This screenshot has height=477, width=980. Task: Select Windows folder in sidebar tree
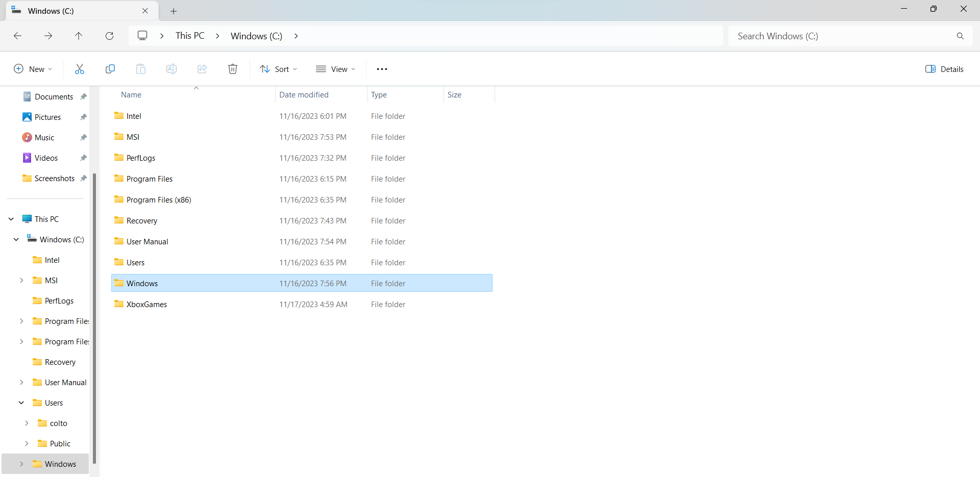click(45, 464)
